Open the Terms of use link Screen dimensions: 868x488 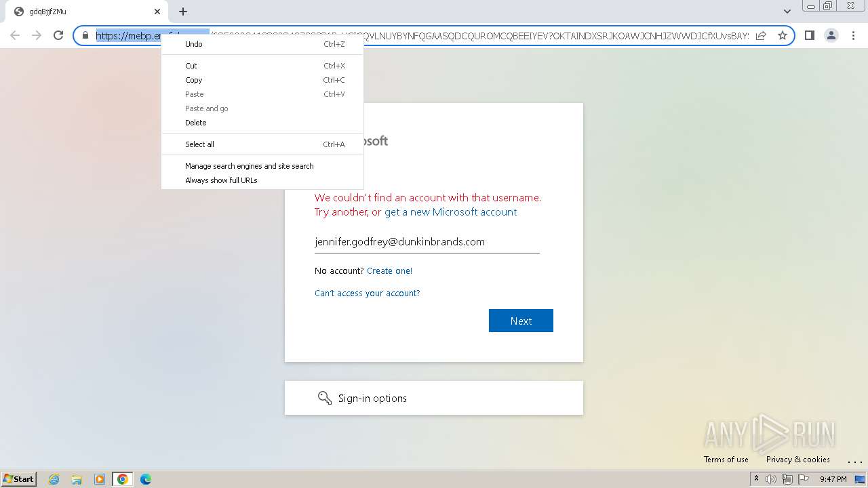726,460
